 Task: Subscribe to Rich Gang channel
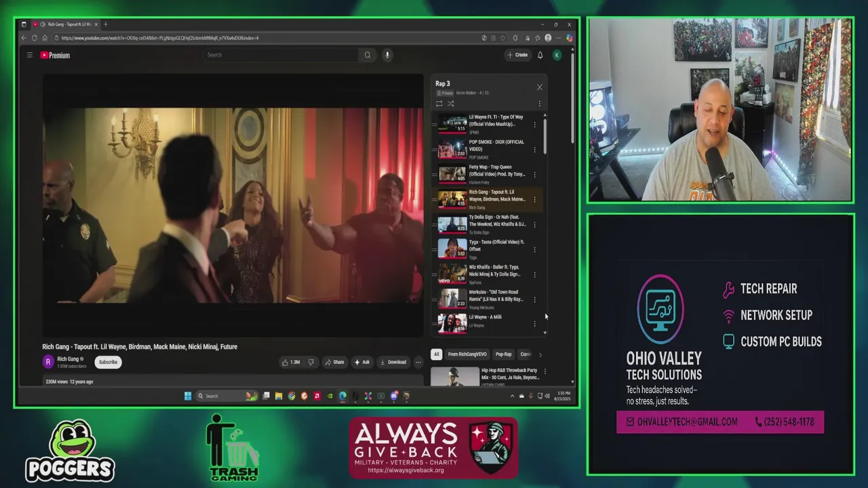pyautogui.click(x=108, y=362)
